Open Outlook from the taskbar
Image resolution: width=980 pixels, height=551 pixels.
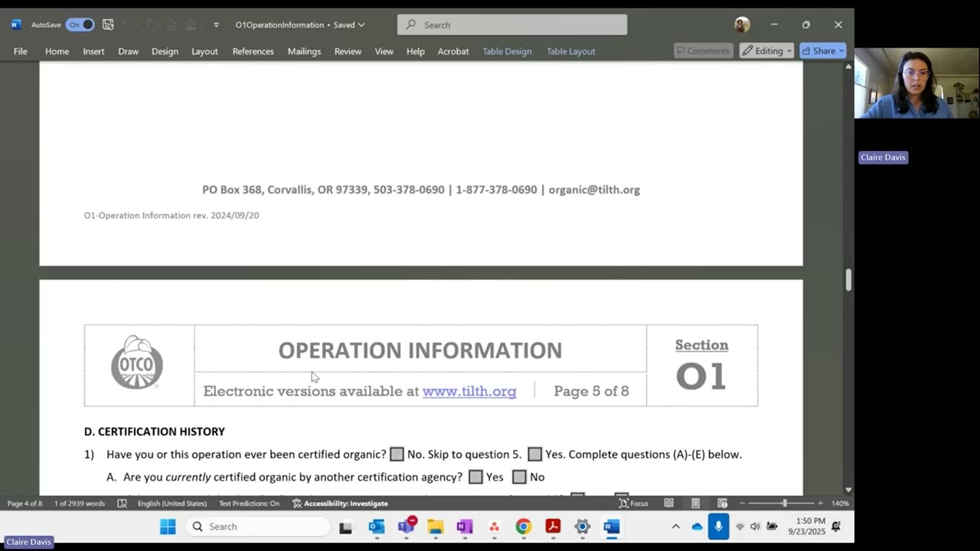pos(376,527)
